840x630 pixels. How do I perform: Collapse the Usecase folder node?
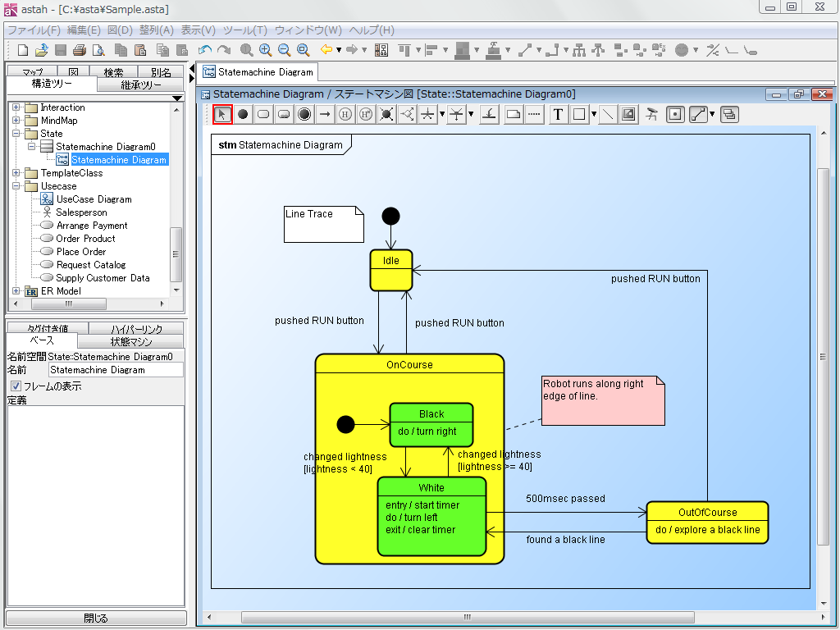click(x=16, y=186)
